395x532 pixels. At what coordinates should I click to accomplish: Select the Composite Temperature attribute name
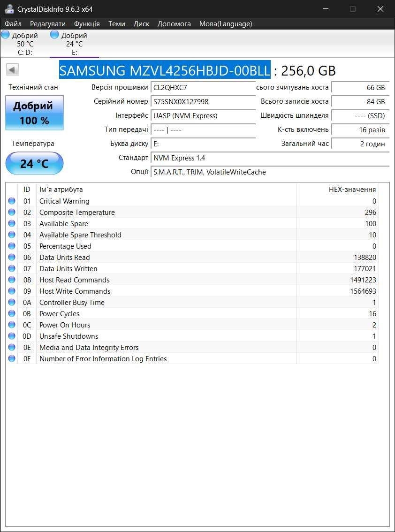77,213
